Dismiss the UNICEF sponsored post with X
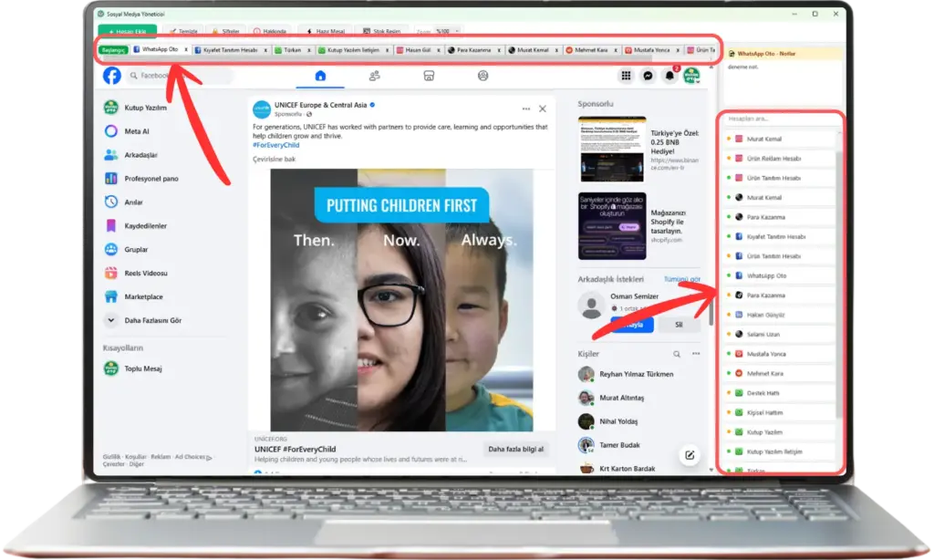This screenshot has height=560, width=934. pos(543,109)
